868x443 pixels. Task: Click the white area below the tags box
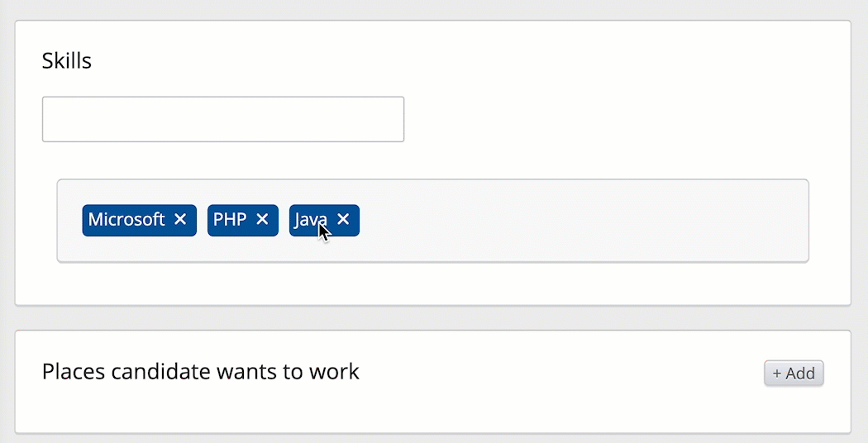pyautogui.click(x=432, y=283)
